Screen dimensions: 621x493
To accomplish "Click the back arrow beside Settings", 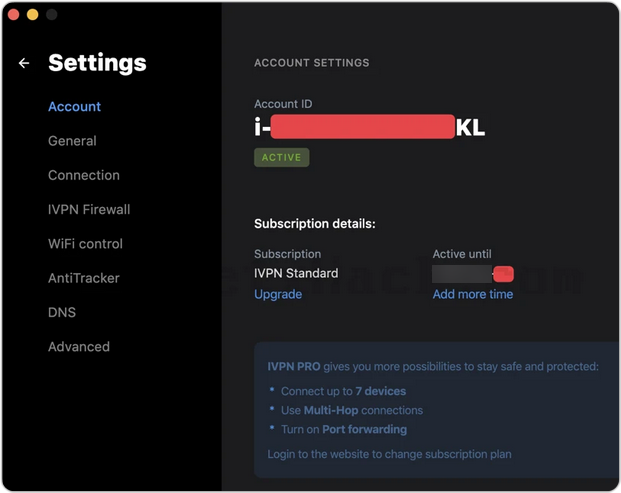I will [24, 63].
